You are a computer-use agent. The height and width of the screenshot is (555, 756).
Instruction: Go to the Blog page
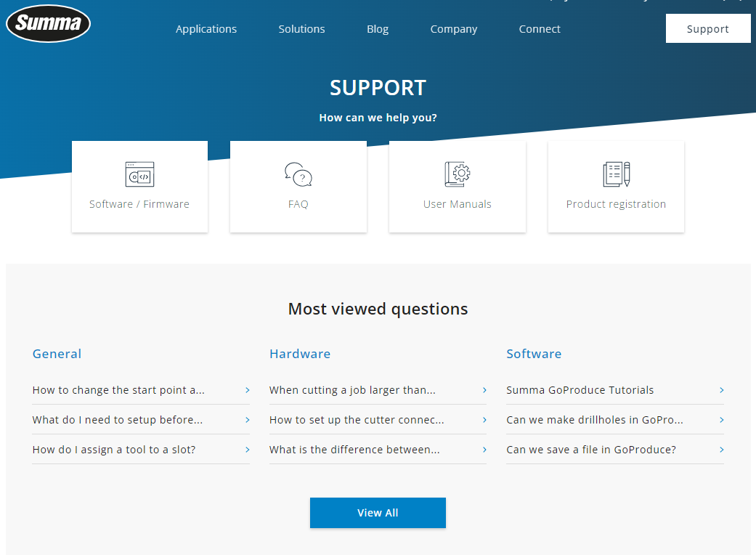[x=378, y=29]
